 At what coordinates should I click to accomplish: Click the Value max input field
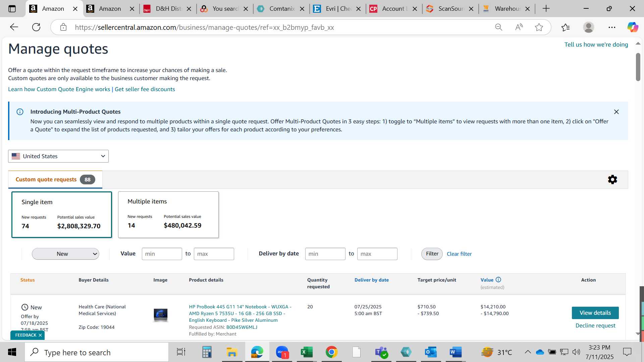tap(214, 254)
